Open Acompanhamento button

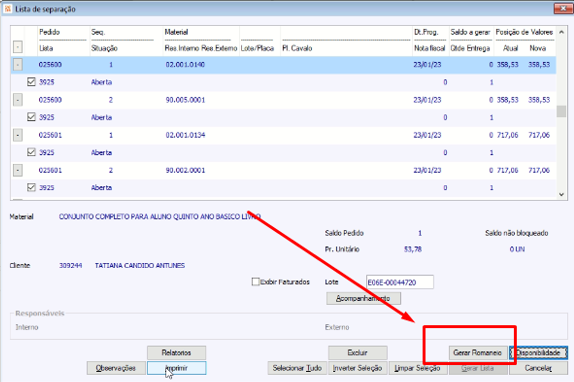pyautogui.click(x=363, y=299)
